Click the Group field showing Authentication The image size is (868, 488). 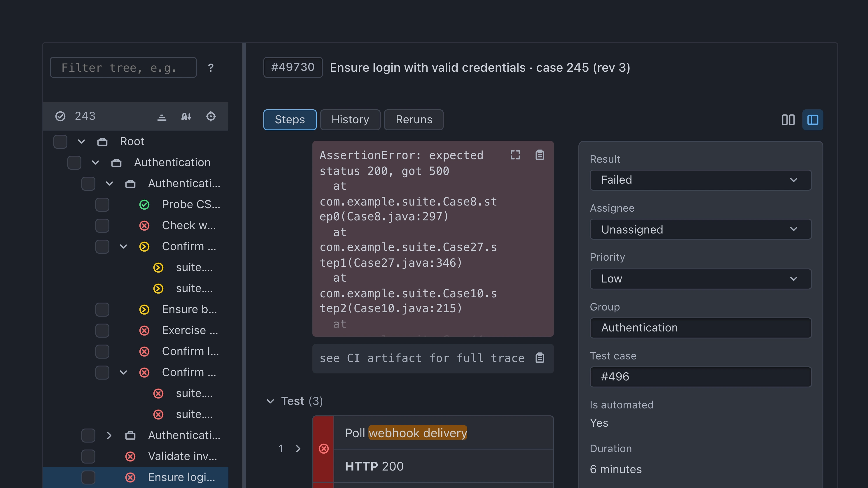coord(701,328)
